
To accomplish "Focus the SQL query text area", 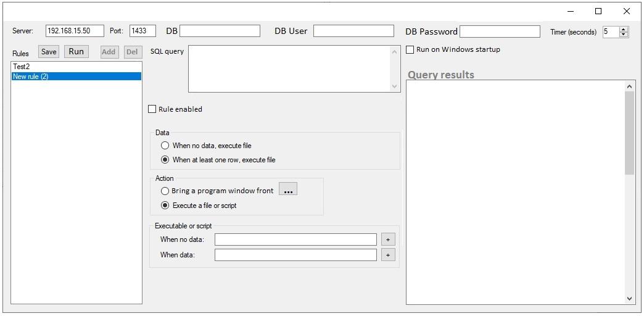I will pos(289,69).
